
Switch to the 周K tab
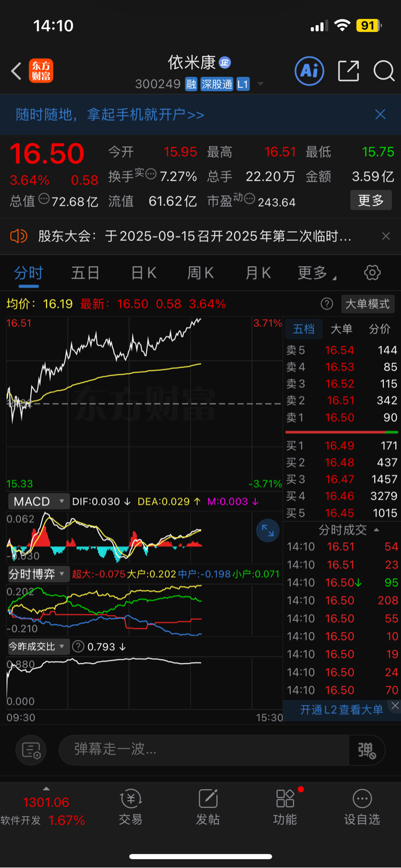tap(200, 273)
